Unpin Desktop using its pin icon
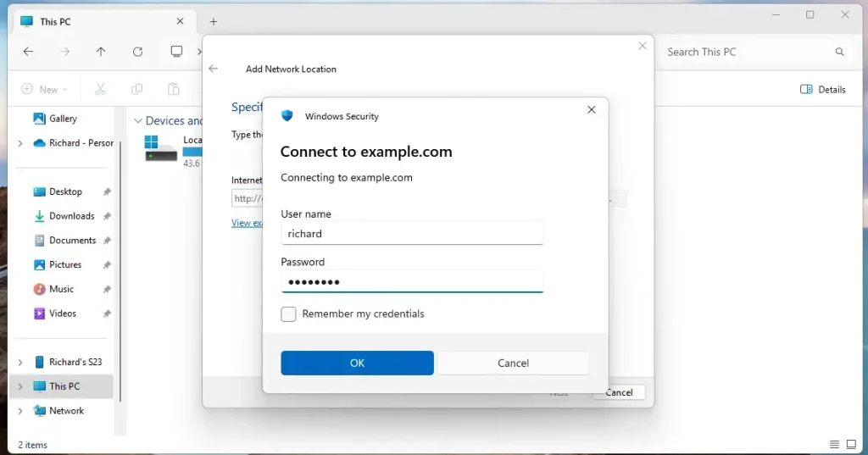 click(107, 192)
